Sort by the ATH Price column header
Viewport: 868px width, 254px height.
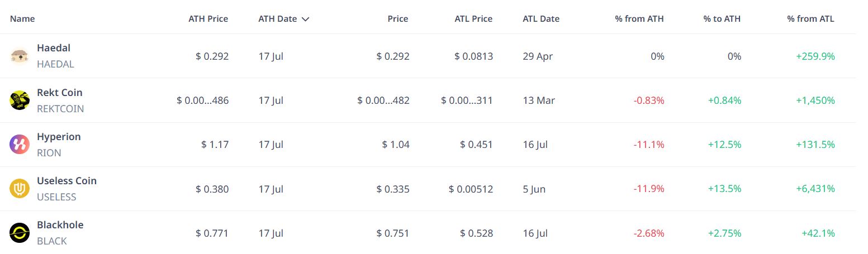(208, 18)
